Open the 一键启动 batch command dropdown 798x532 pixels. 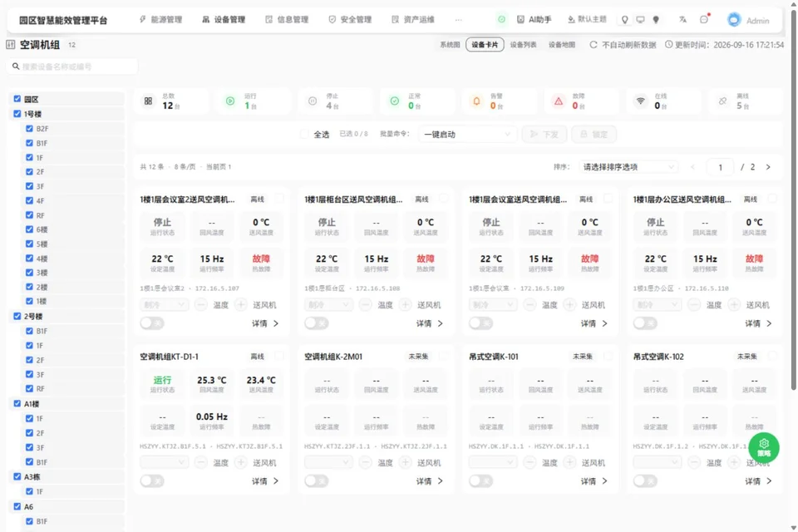(x=467, y=134)
